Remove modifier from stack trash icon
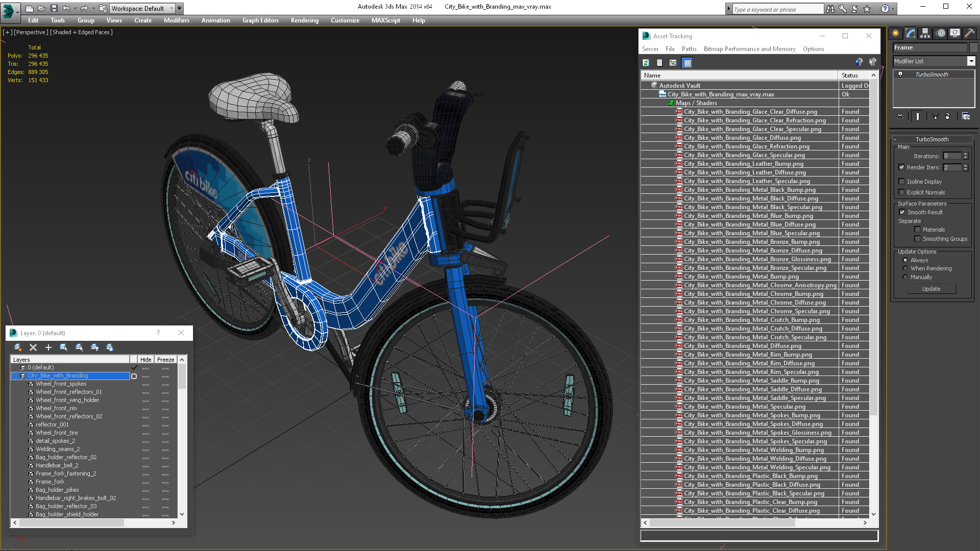This screenshot has height=551, width=980. [948, 116]
